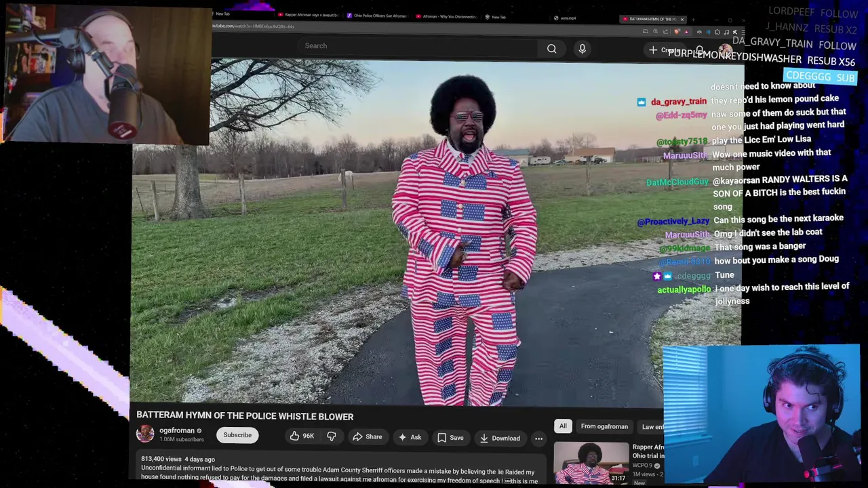Click da_gravy_train chat username
Viewport: 868px width, 488px height.
679,102
